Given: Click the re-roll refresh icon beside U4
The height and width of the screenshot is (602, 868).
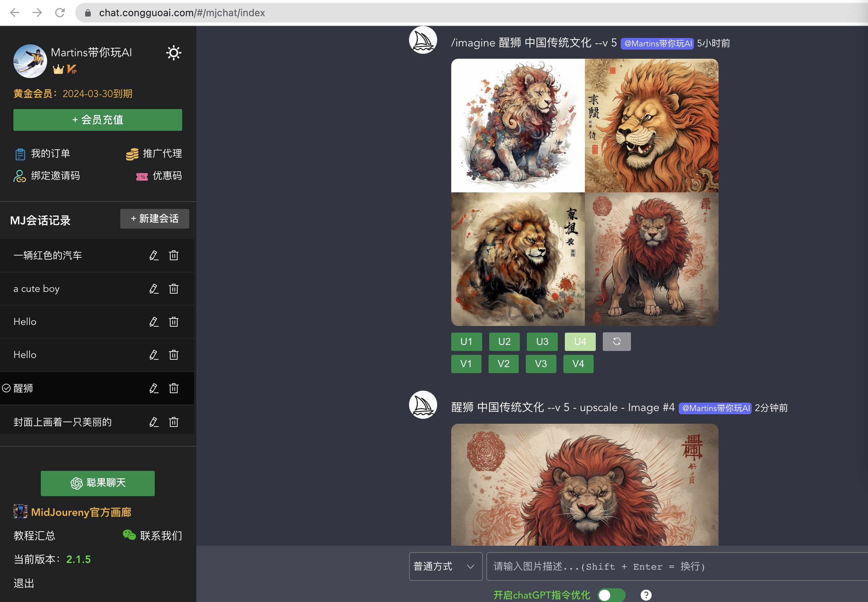Looking at the screenshot, I should pos(617,341).
